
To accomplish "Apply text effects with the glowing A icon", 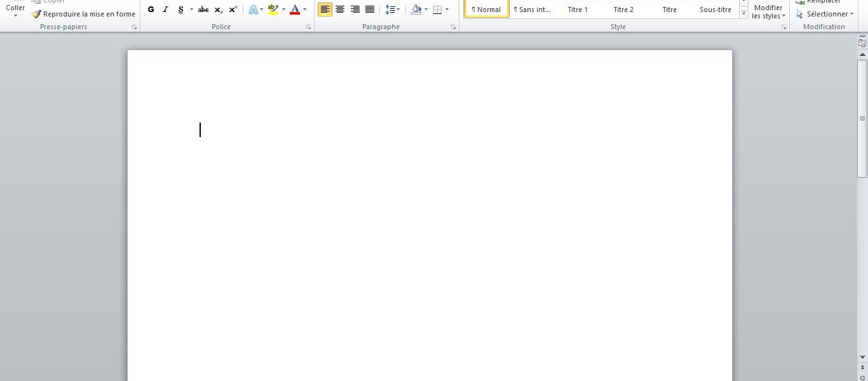I will 253,10.
